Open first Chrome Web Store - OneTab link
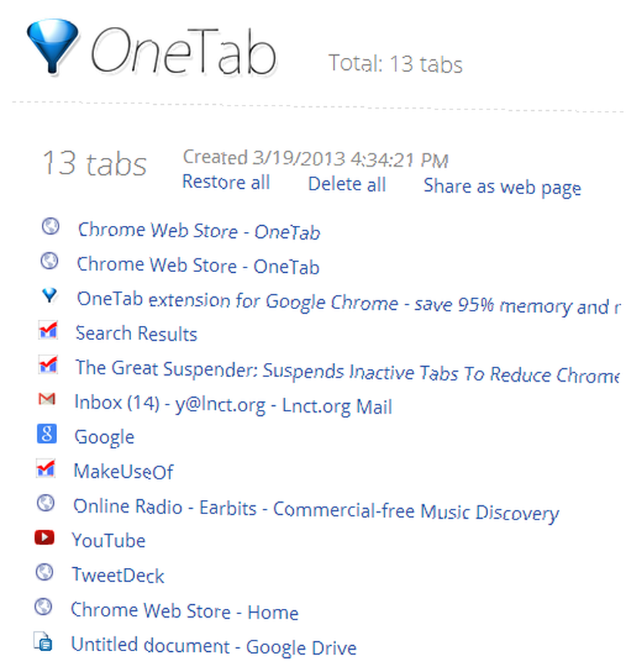Viewport: 626px width, 672px height. tap(199, 231)
